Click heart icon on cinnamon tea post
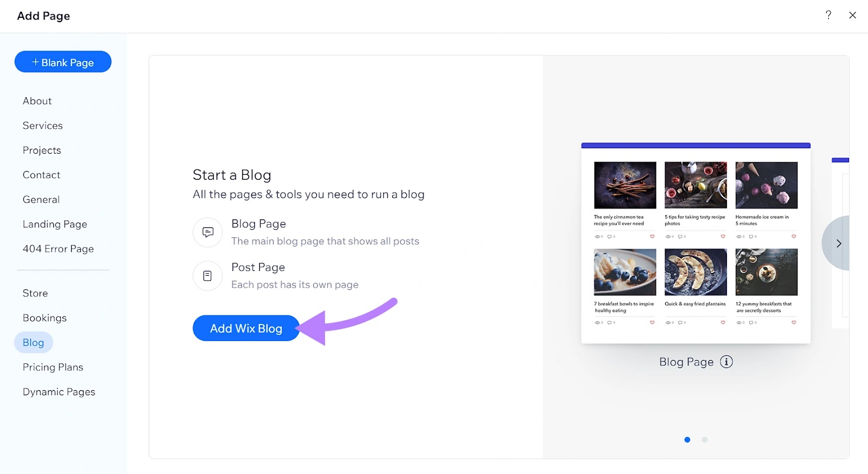 click(652, 236)
